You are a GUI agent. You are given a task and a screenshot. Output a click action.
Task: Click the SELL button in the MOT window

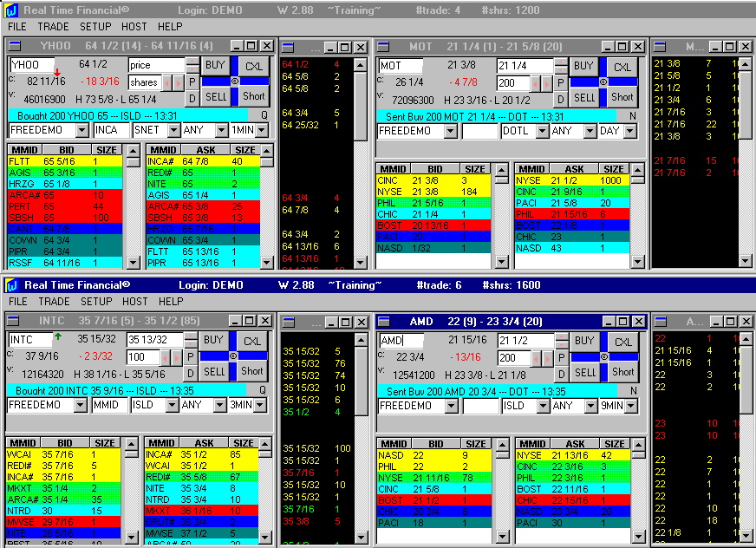click(584, 98)
